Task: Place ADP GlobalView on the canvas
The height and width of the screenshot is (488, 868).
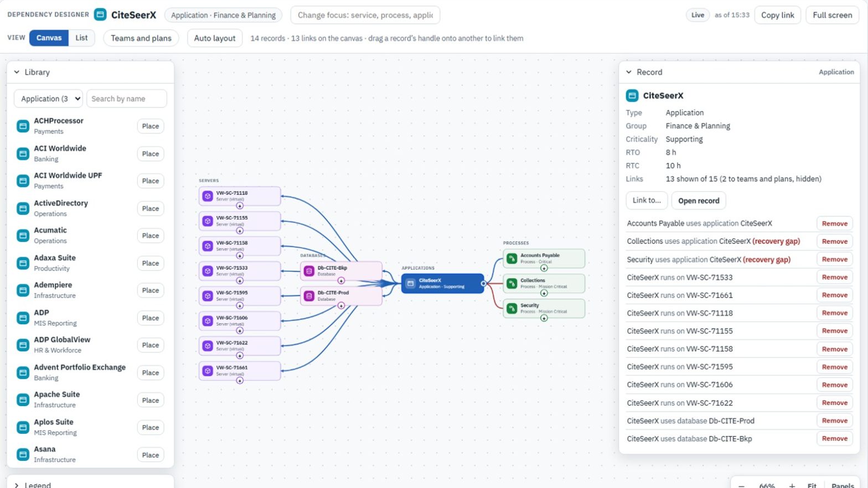Action: coord(150,345)
